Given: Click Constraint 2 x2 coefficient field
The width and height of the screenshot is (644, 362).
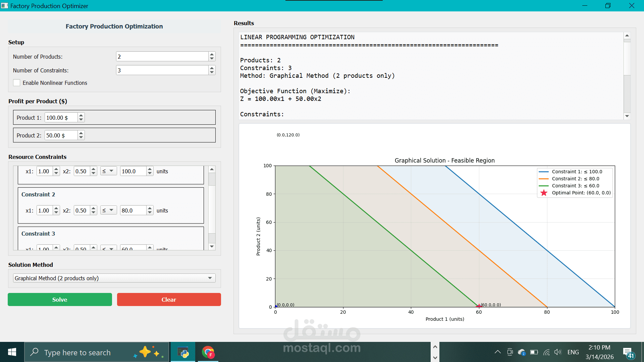Looking at the screenshot, I should (82, 210).
